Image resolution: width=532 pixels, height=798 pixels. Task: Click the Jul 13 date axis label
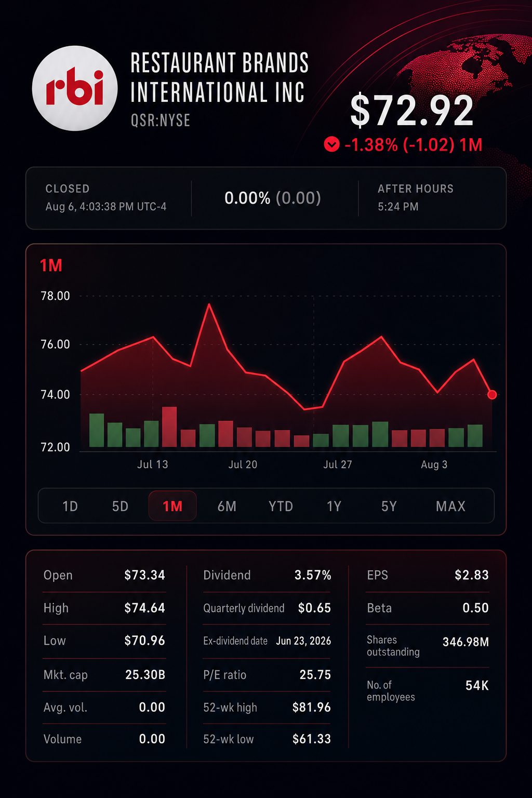[153, 464]
